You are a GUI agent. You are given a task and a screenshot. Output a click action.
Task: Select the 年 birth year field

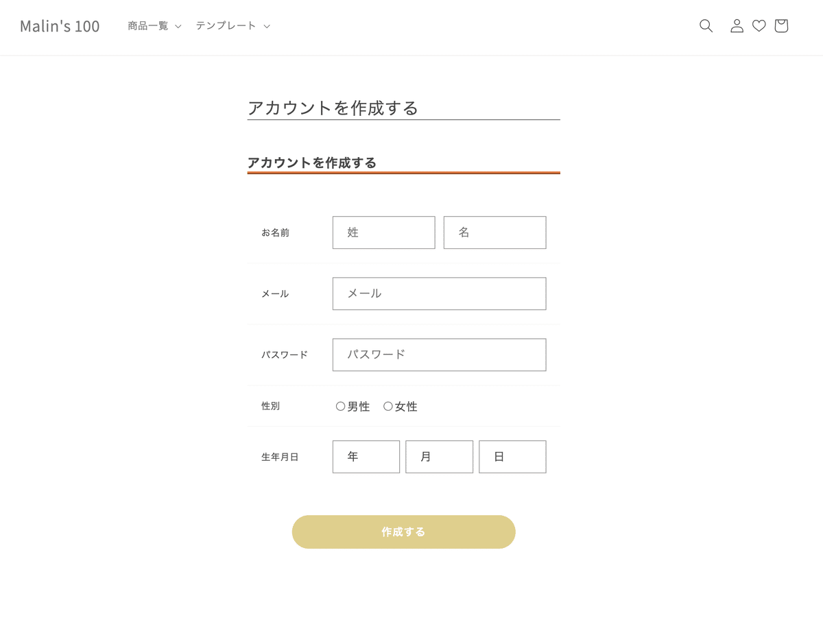[x=366, y=457]
